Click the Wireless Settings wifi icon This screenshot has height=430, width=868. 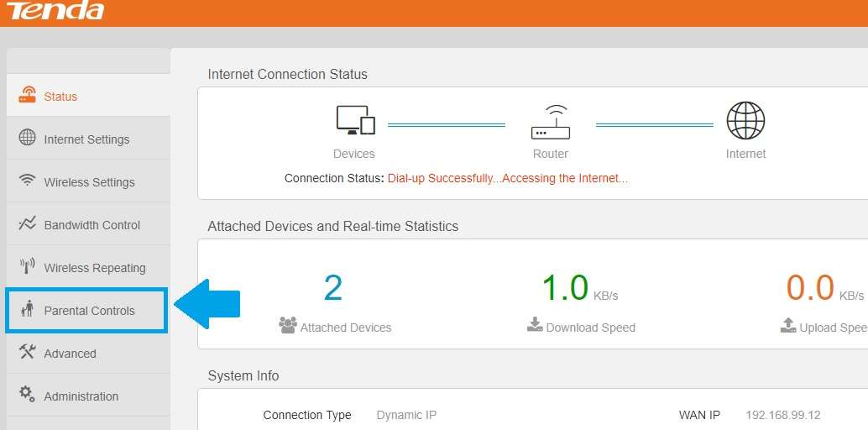(27, 180)
